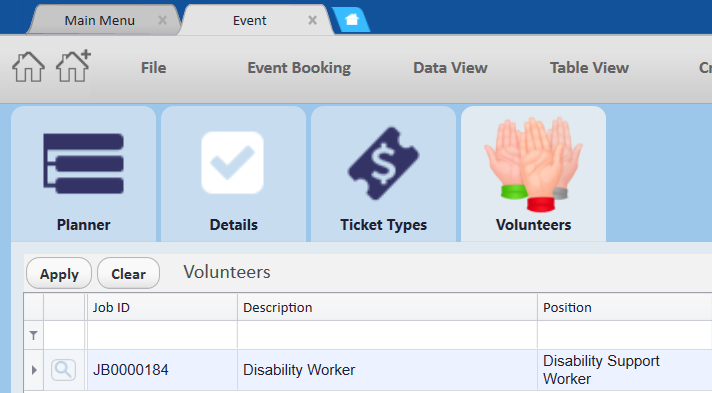
Task: Click the Home house icon
Action: (x=28, y=67)
